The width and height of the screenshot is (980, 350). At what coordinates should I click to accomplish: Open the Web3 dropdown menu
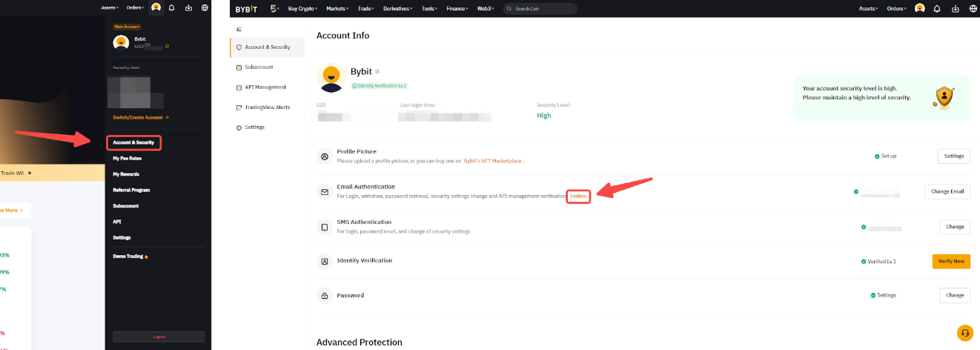coord(486,8)
